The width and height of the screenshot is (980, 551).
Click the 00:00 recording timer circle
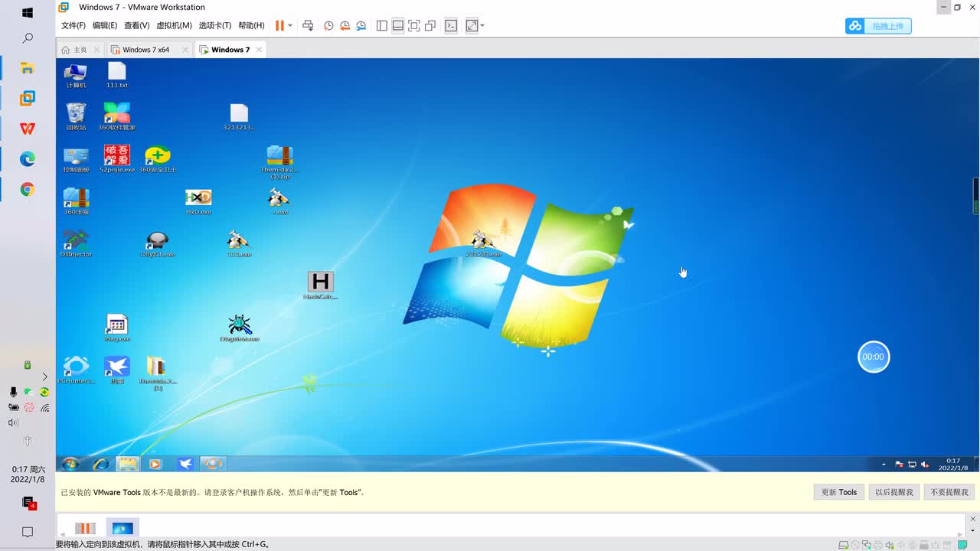(874, 357)
